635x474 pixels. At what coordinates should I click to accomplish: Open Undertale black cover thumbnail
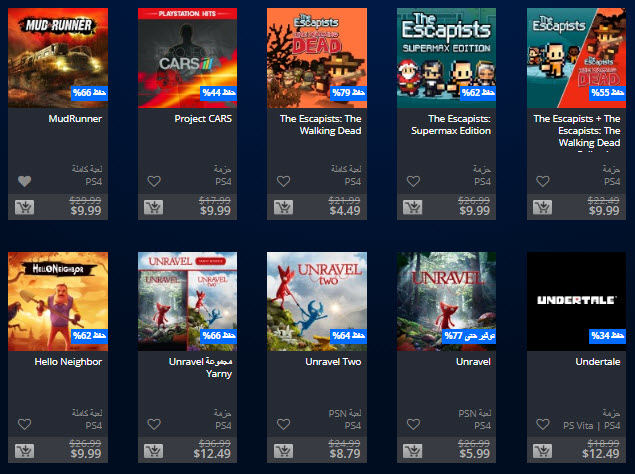tap(576, 301)
